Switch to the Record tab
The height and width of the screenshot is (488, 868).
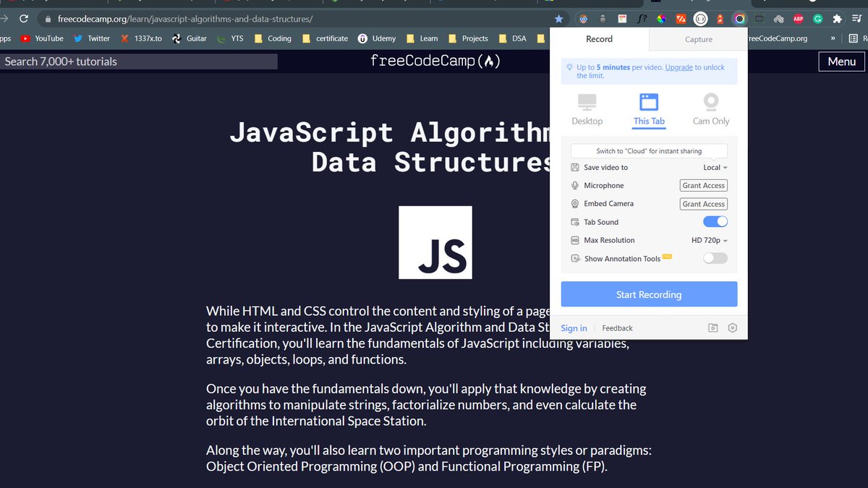599,39
